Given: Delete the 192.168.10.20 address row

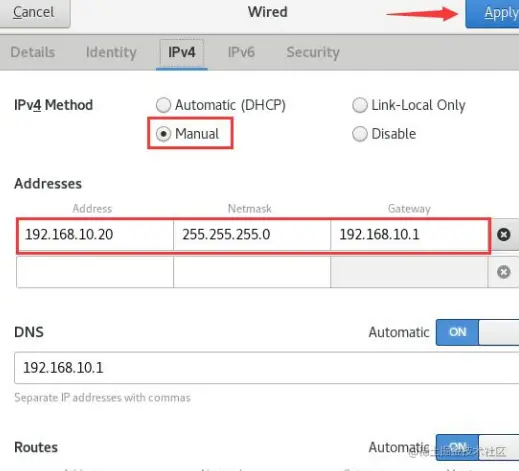Looking at the screenshot, I should click(504, 235).
